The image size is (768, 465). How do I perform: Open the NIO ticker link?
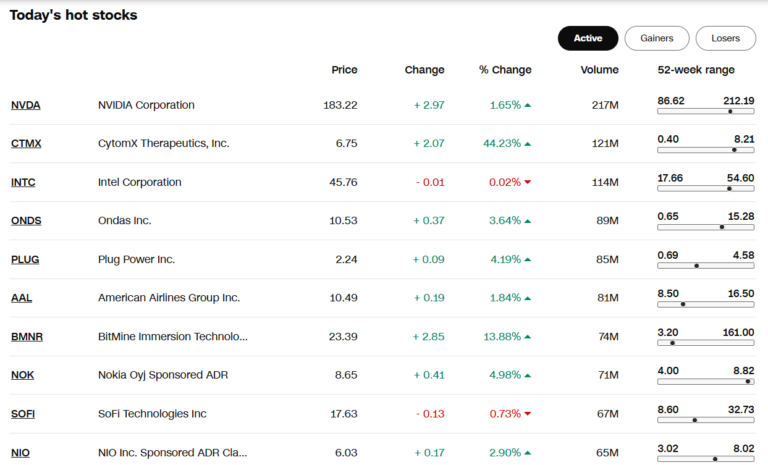click(x=20, y=453)
